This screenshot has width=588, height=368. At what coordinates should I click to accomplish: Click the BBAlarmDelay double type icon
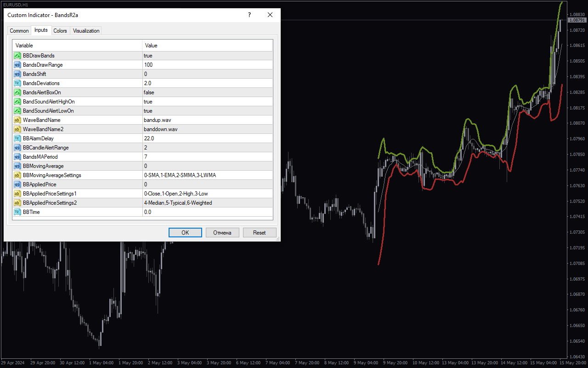17,138
